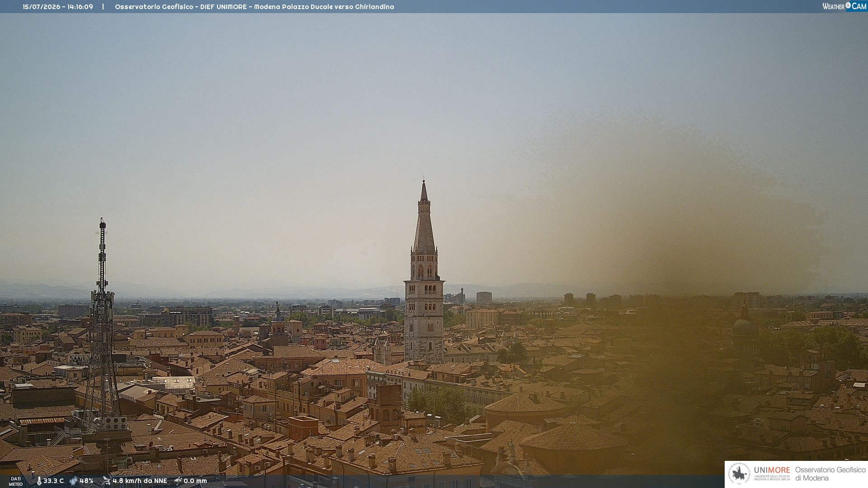Click the rainfall value '0.0 mm'
The height and width of the screenshot is (488, 868).
(x=195, y=481)
